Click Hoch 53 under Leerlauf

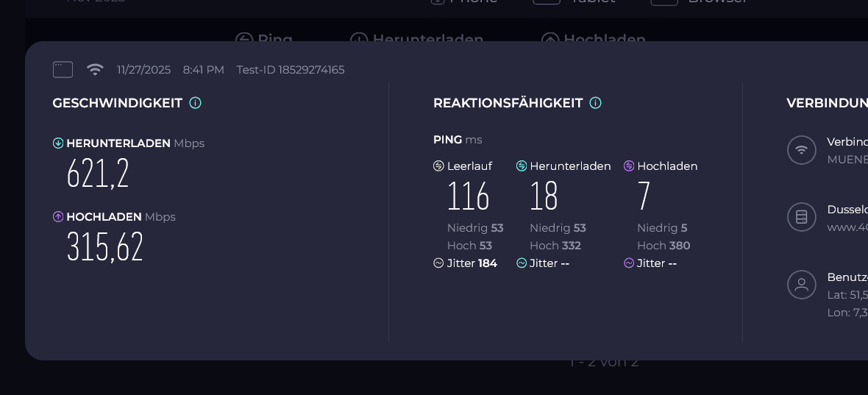[469, 246]
